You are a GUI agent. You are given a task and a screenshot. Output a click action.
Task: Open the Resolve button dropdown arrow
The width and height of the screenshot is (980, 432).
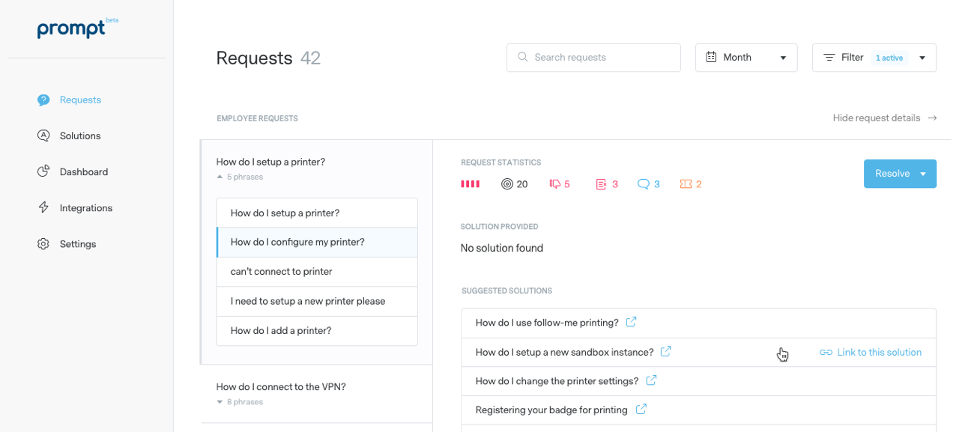coord(923,174)
